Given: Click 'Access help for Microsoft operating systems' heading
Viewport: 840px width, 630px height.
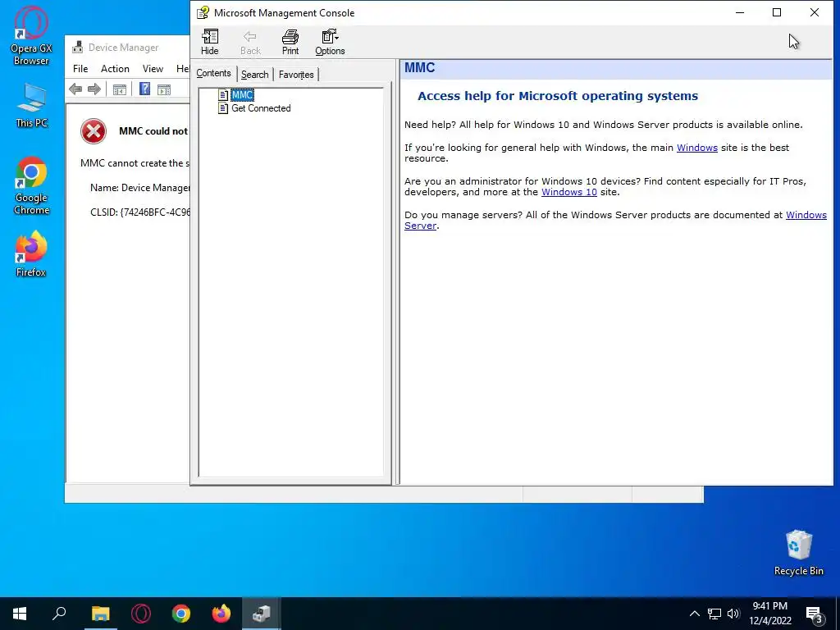Looking at the screenshot, I should [558, 96].
